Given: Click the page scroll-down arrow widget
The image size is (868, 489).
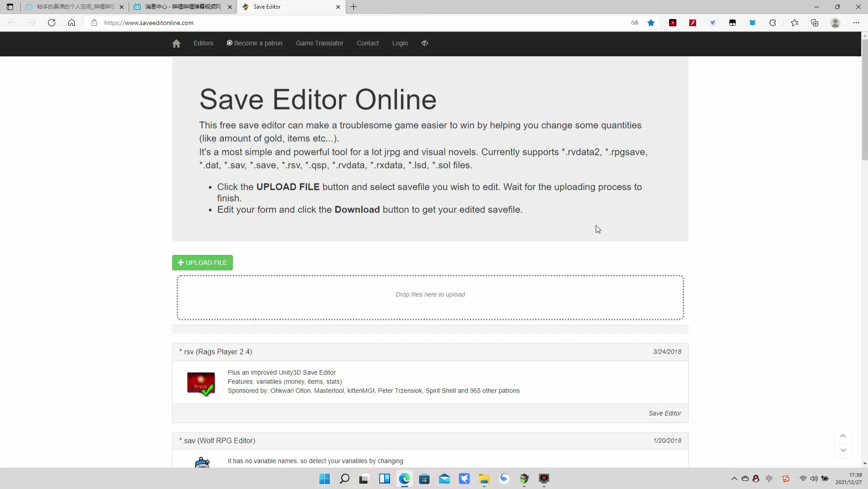Looking at the screenshot, I should pyautogui.click(x=843, y=450).
